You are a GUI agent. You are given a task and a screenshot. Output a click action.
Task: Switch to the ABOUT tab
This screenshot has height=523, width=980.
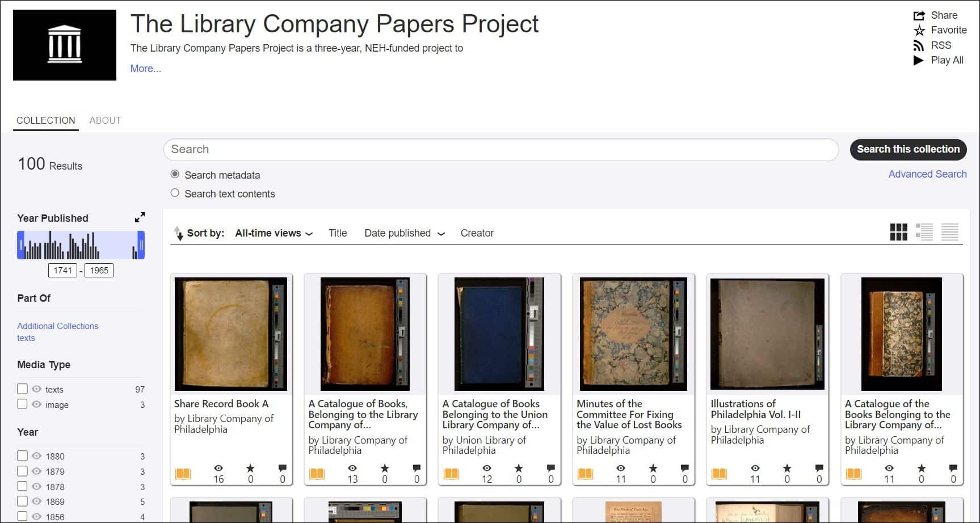point(105,120)
